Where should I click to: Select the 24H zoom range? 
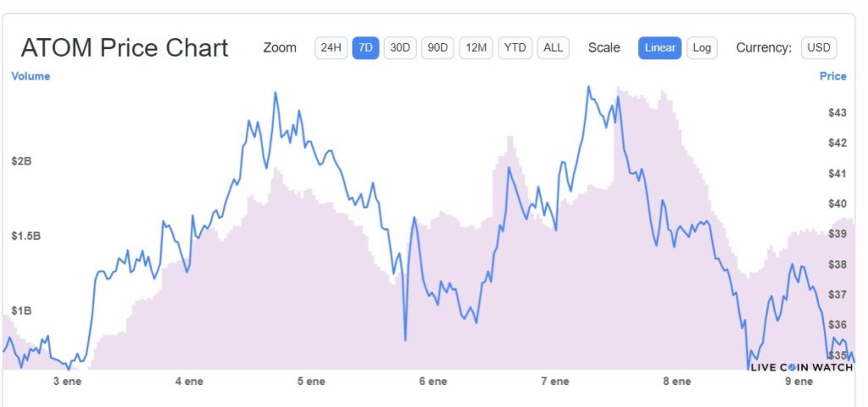[331, 47]
